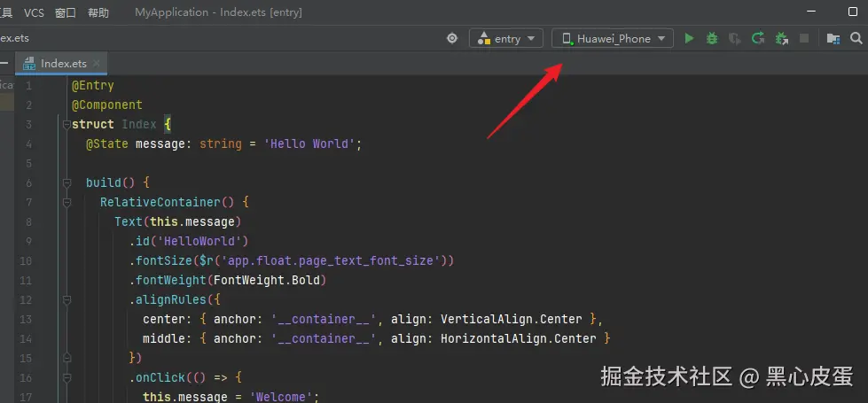Click gutter line number 5
Screen dimensions: 868x403
28,163
